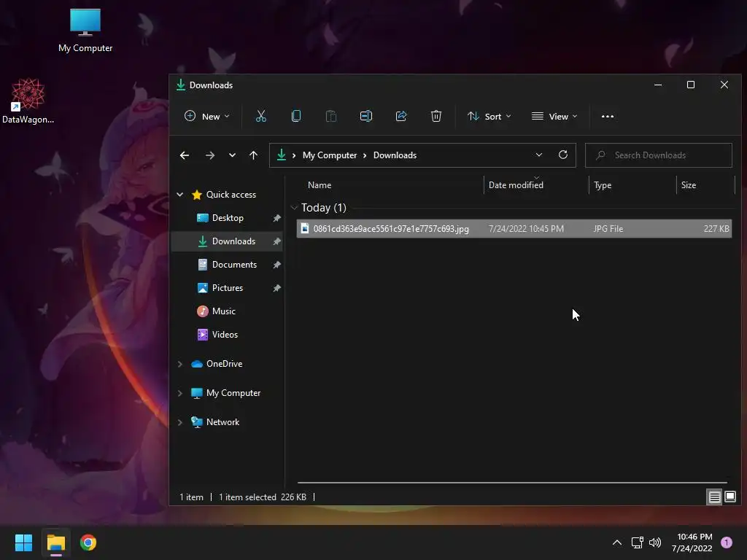Click the pin icon beside Desktop
The height and width of the screenshot is (560, 747).
tap(276, 218)
